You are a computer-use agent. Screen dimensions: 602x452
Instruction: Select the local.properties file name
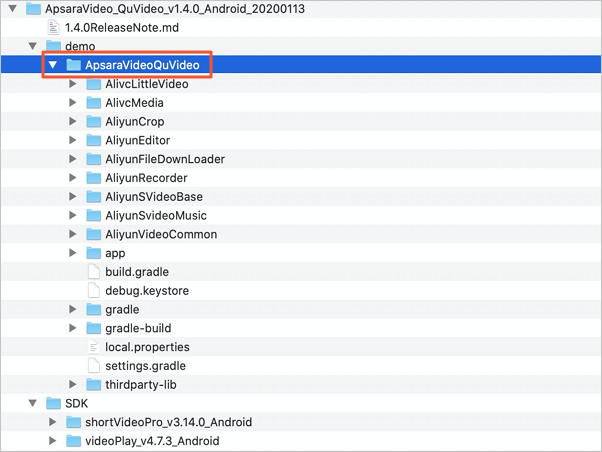147,347
